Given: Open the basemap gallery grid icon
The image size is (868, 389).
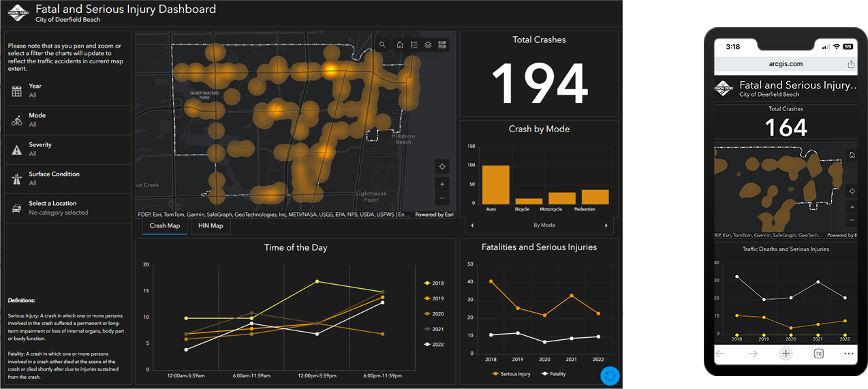Looking at the screenshot, I should coord(442,45).
